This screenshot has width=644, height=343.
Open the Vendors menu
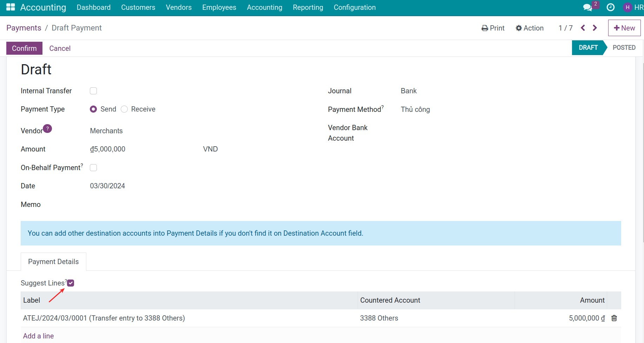click(x=179, y=7)
